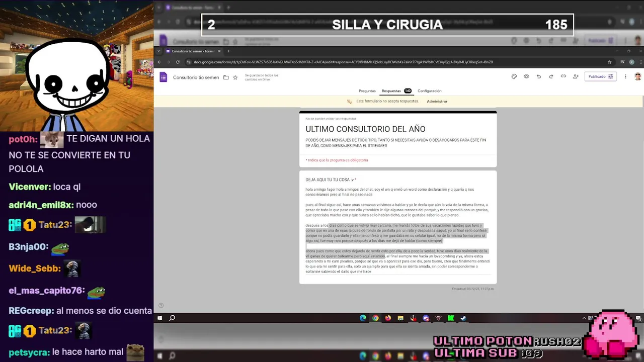Open the help icon at the page bottom-left
The height and width of the screenshot is (362, 644).
pos(161,305)
